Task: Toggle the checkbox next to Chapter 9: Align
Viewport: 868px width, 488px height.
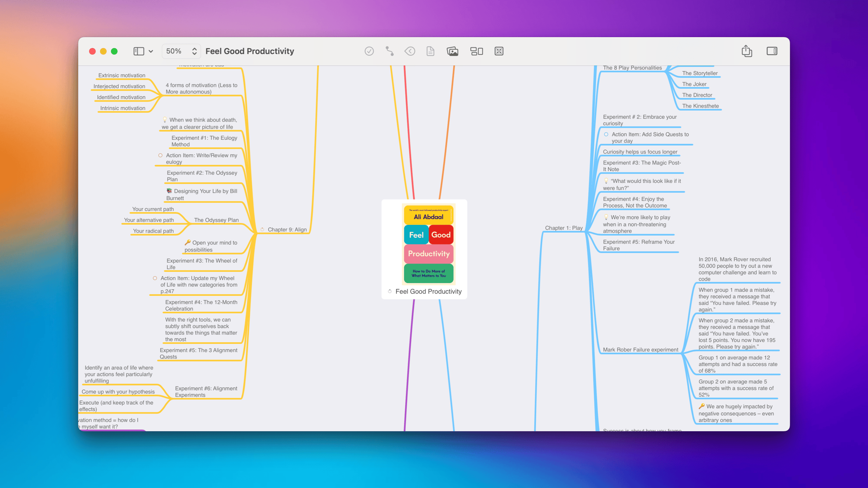Action: 263,230
